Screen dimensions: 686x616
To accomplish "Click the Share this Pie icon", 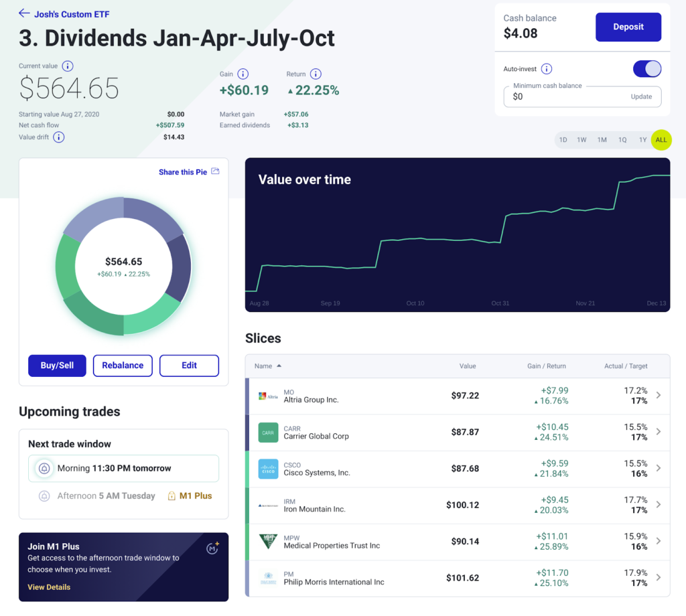I will tap(215, 172).
